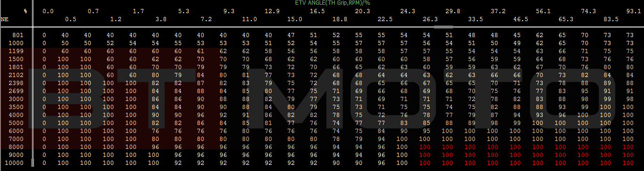The image size is (644, 171).
Task: Select the 22.5 throttle column header
Action: (x=385, y=19)
